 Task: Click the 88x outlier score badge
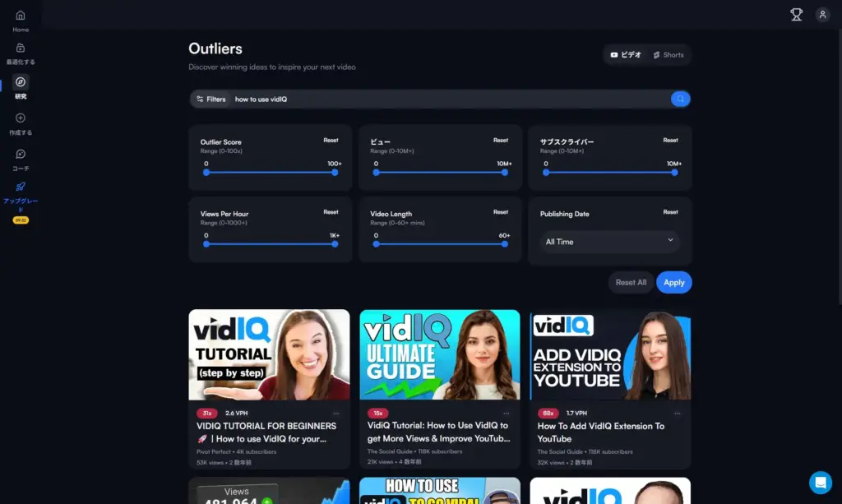pyautogui.click(x=548, y=414)
